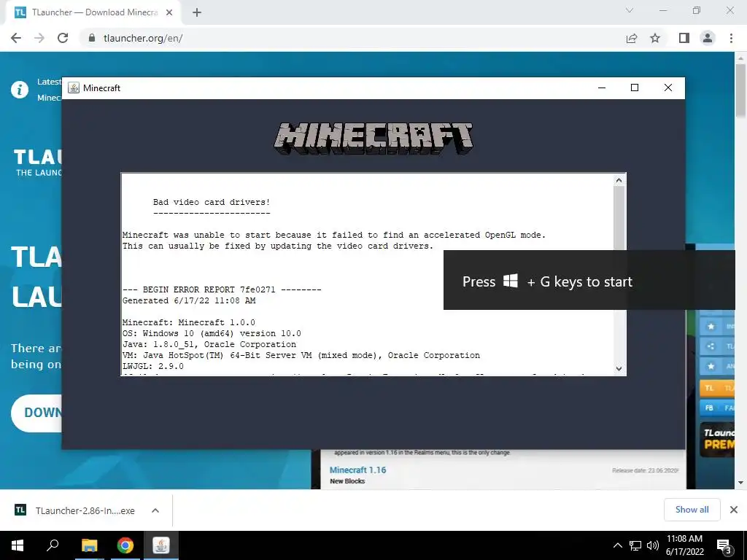This screenshot has width=747, height=560.
Task: Click the Java app taskbar icon
Action: (x=161, y=545)
